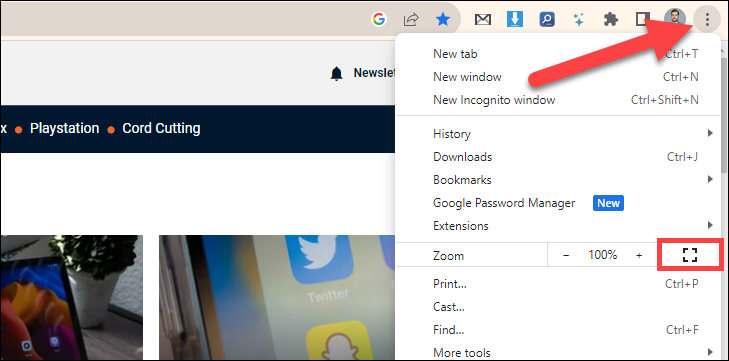Image resolution: width=729 pixels, height=361 pixels.
Task: Choose Cast... from the menu
Action: pyautogui.click(x=558, y=307)
